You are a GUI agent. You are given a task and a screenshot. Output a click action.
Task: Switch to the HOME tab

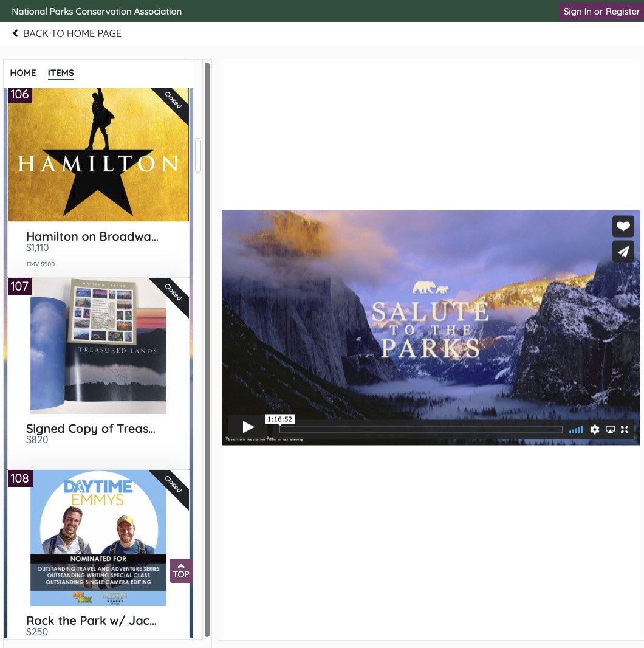tap(23, 73)
